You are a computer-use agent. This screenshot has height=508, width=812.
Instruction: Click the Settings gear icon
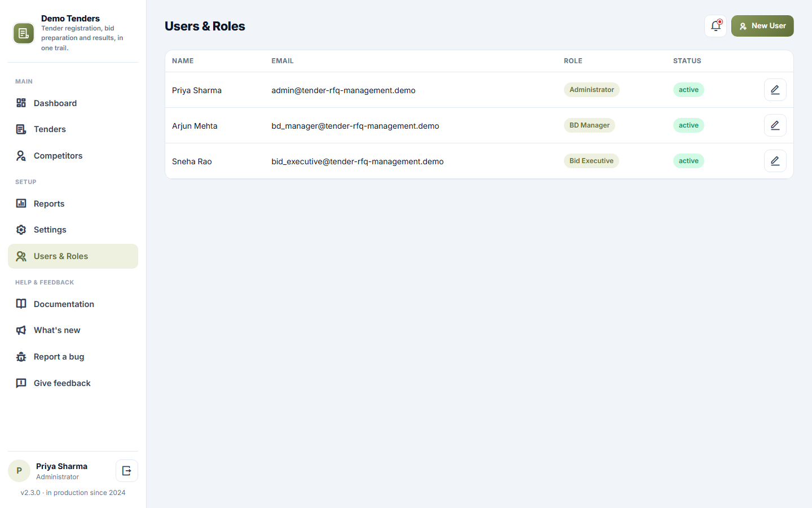pyautogui.click(x=21, y=230)
